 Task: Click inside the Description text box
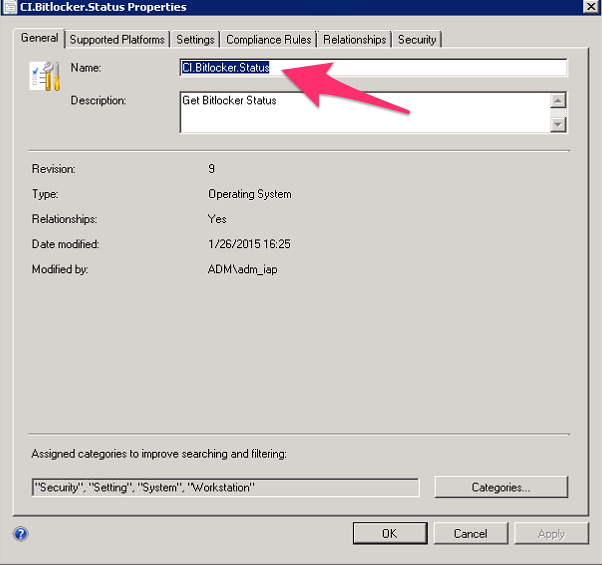tap(365, 112)
